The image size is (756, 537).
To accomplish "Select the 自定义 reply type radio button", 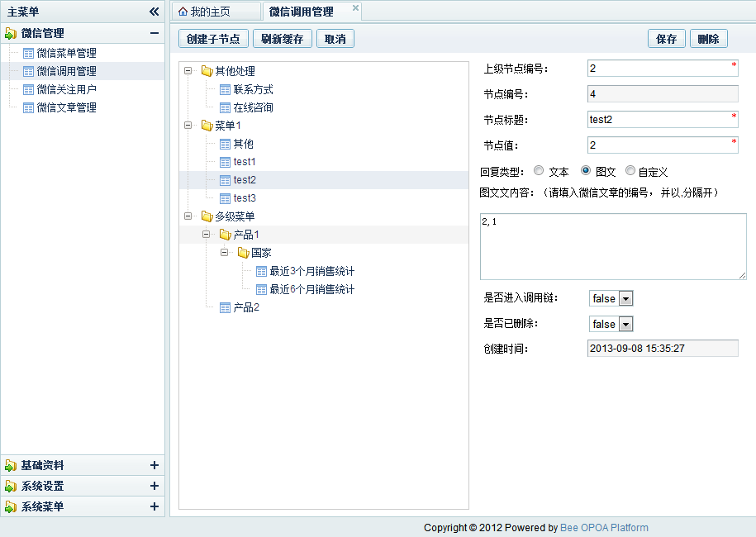I will (x=629, y=173).
